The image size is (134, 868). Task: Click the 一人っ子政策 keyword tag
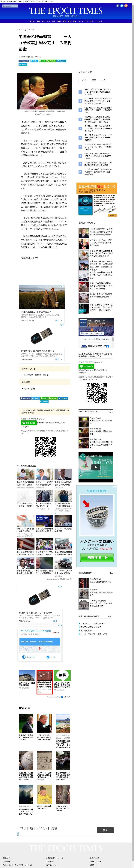point(27,375)
